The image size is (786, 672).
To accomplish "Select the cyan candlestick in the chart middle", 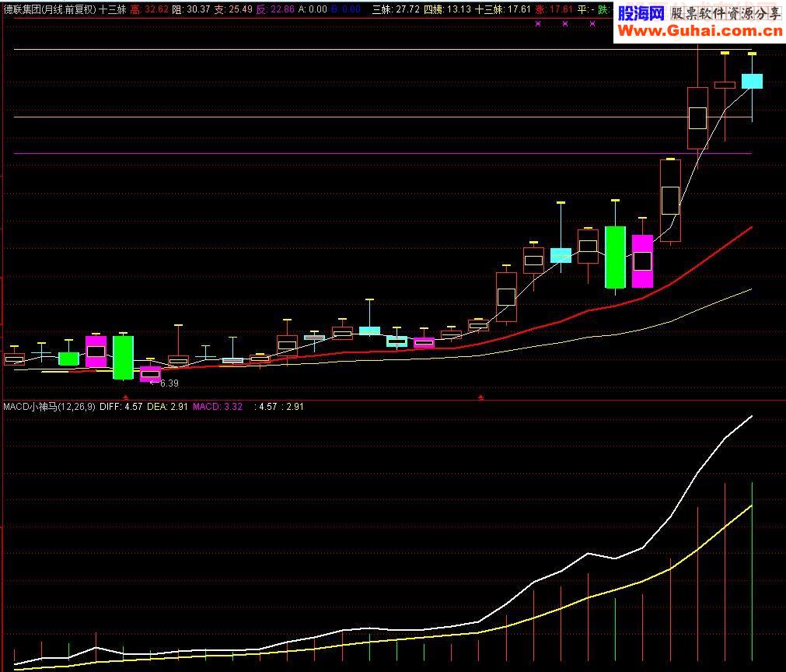I will pos(369,331).
